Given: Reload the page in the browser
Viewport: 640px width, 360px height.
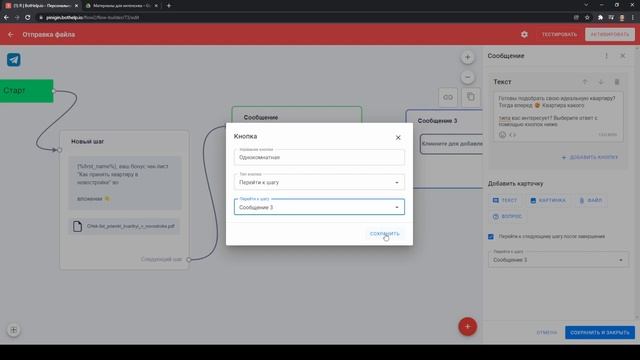Looking at the screenshot, I should (28, 18).
